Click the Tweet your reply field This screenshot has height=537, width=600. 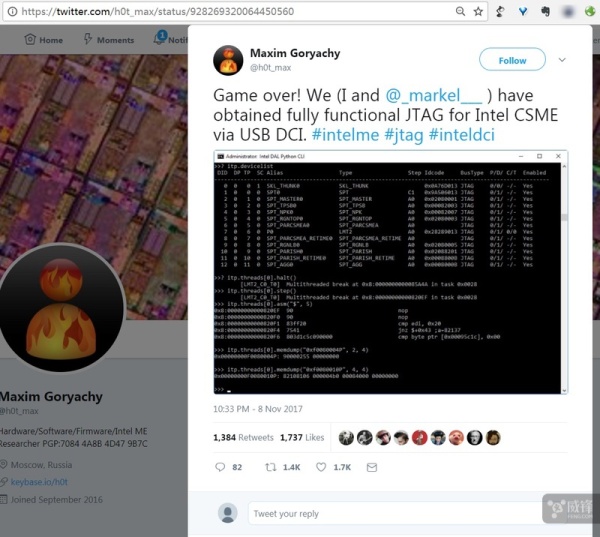pos(396,513)
